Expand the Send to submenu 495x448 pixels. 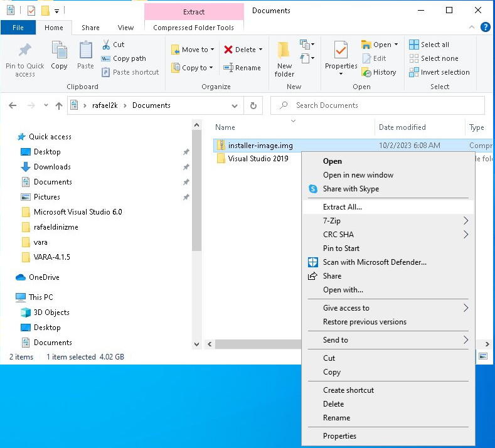[x=466, y=340]
